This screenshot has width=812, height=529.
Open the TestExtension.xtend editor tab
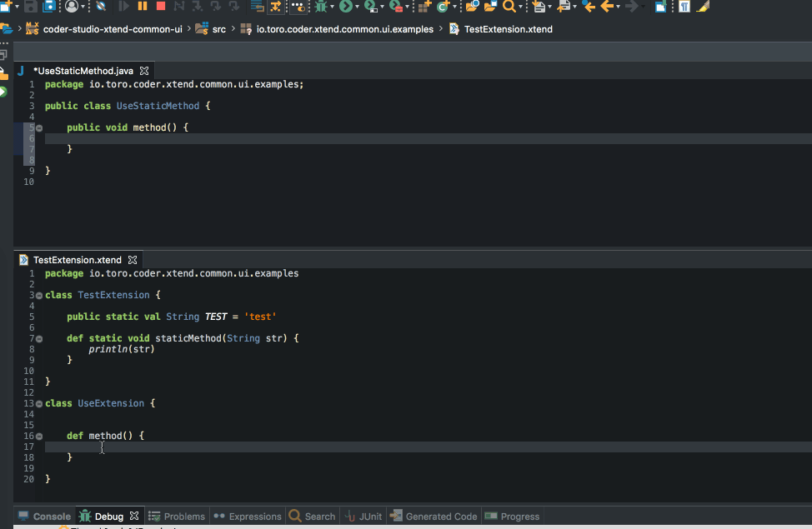pos(78,259)
